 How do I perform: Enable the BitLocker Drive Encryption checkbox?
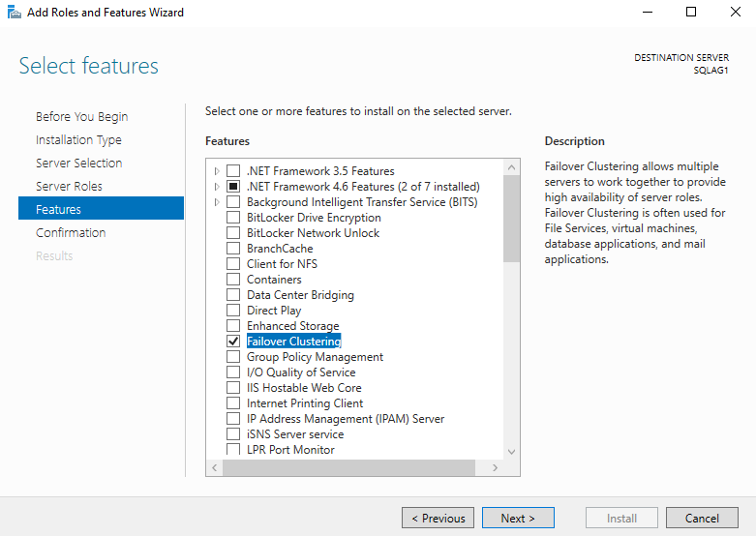point(232,218)
